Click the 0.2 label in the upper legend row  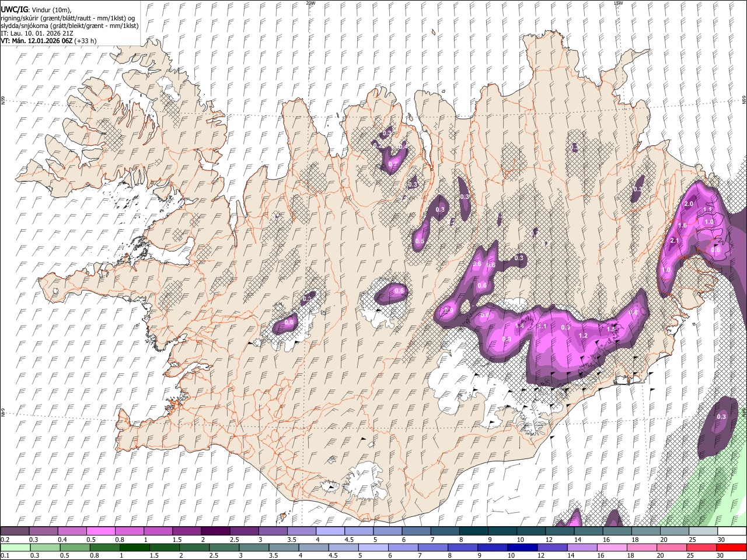coord(5,540)
